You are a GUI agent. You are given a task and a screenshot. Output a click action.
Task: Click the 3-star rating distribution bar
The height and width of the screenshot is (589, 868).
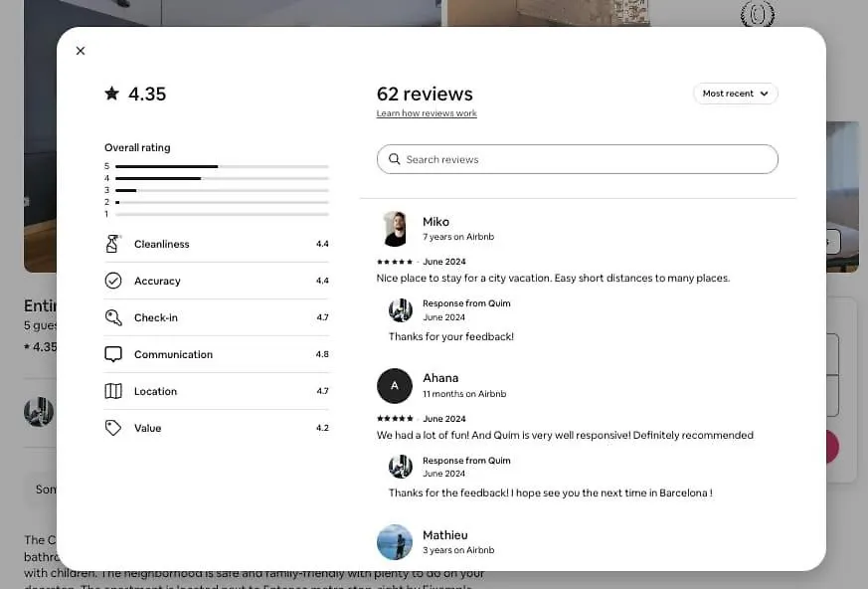coord(222,190)
